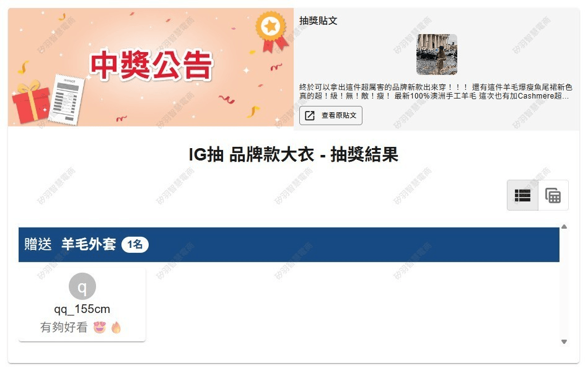Click the winner comment 有夠好看
This screenshot has width=588, height=370.
64,328
